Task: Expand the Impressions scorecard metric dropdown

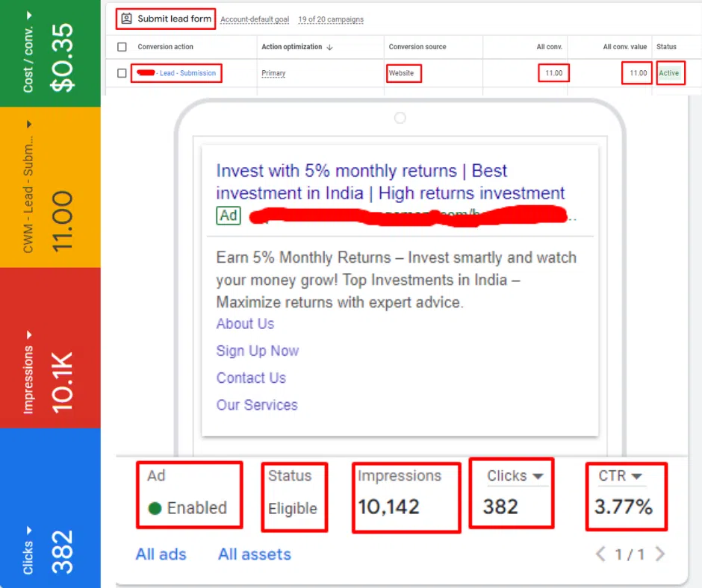Action: pos(28,335)
